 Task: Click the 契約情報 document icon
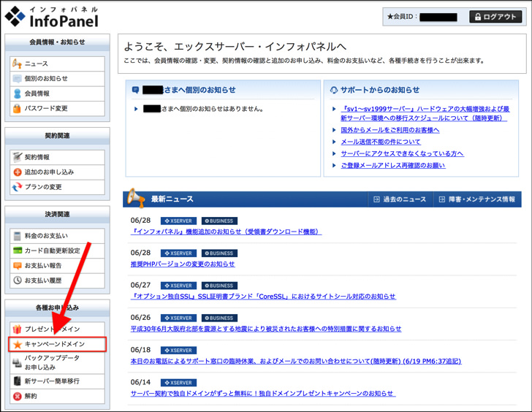[x=17, y=157]
